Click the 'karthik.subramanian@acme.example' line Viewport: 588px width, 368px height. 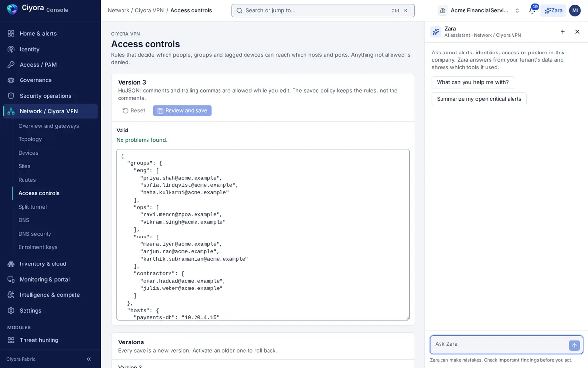tap(194, 259)
